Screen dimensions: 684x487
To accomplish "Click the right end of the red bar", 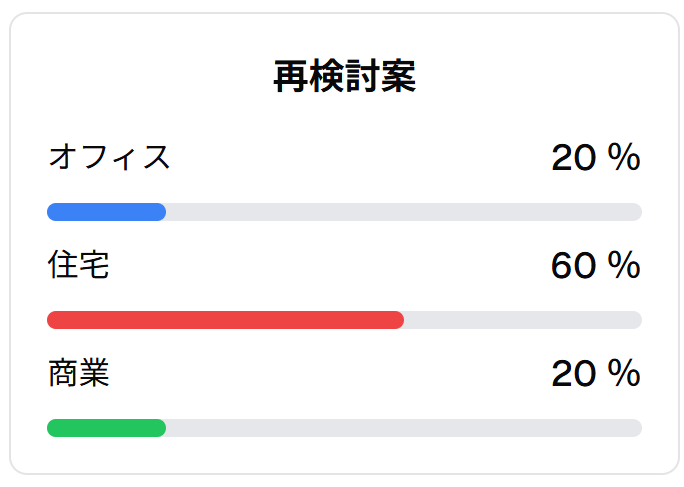I will 399,320.
